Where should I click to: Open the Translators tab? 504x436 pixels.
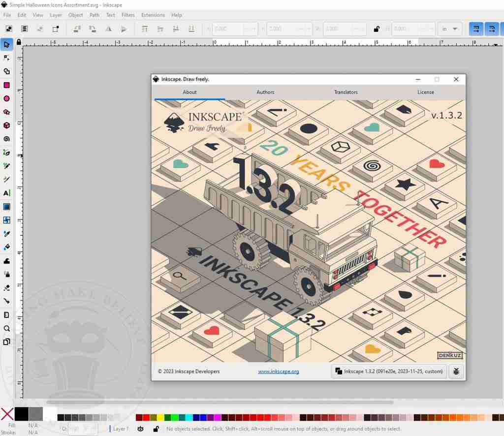click(x=346, y=92)
